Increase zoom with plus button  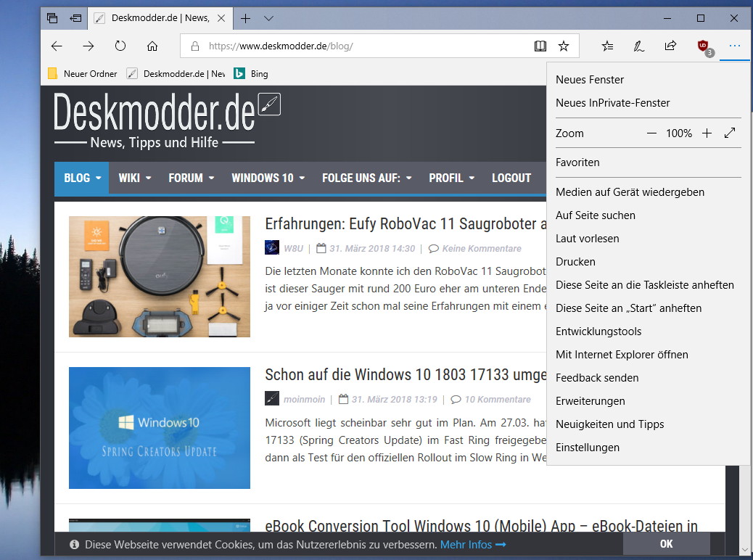(x=707, y=133)
